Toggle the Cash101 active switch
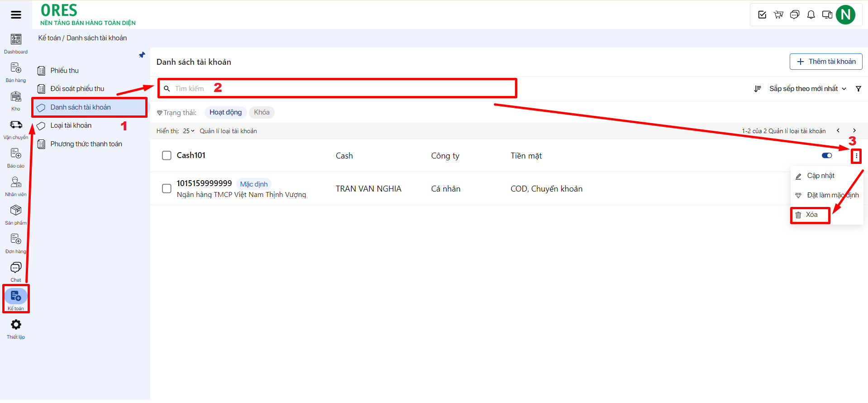 pyautogui.click(x=827, y=156)
